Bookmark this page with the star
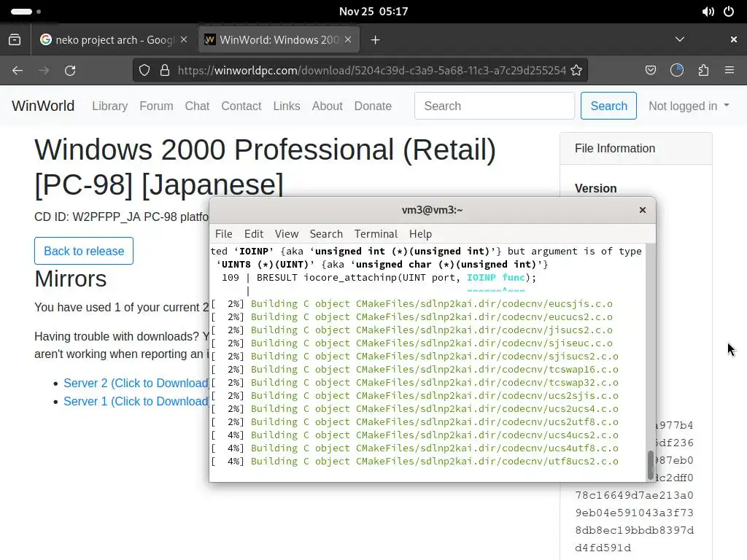747x560 pixels. (576, 71)
